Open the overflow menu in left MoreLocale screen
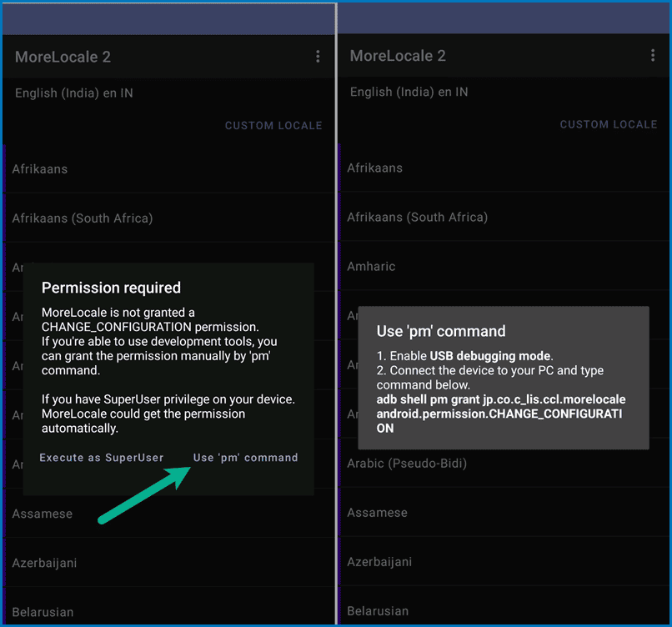The image size is (672, 627). 318,56
